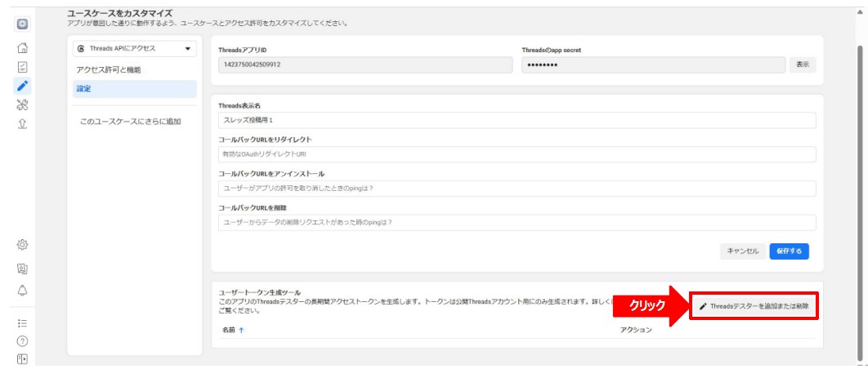Image resolution: width=868 pixels, height=369 pixels.
Task: Click the ユーザートークン生成ツール heading
Action: click(x=262, y=291)
